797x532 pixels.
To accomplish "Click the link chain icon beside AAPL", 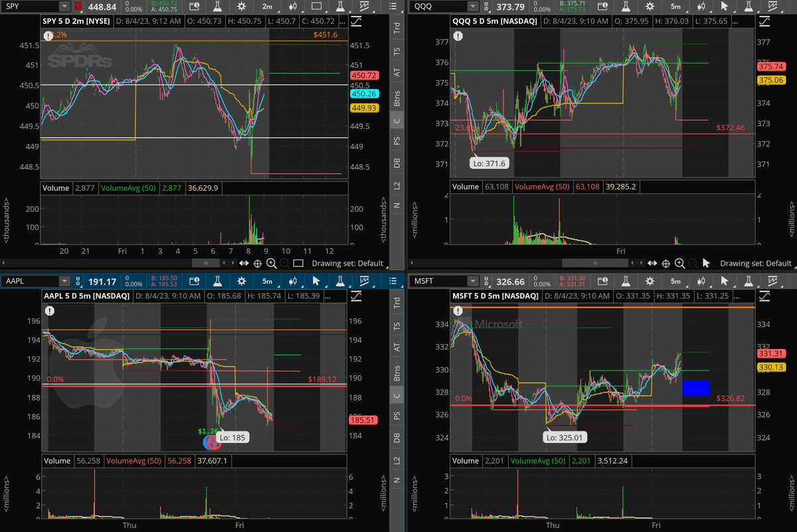I will [79, 281].
